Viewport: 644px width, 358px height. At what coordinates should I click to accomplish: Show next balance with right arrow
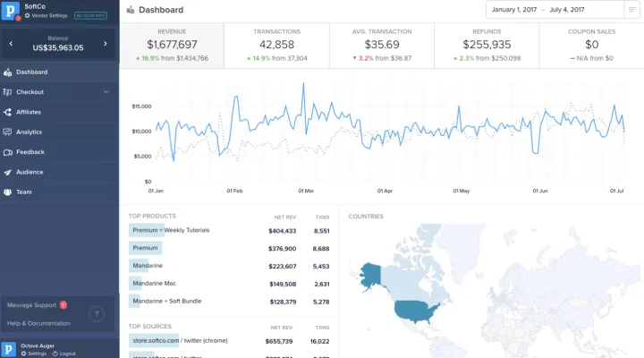(105, 42)
